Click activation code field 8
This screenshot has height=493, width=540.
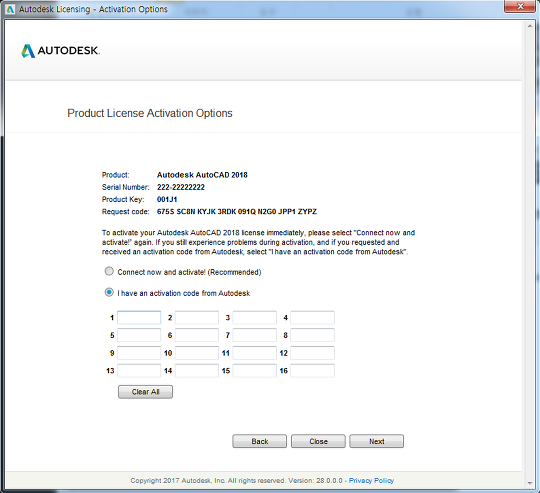(x=312, y=335)
